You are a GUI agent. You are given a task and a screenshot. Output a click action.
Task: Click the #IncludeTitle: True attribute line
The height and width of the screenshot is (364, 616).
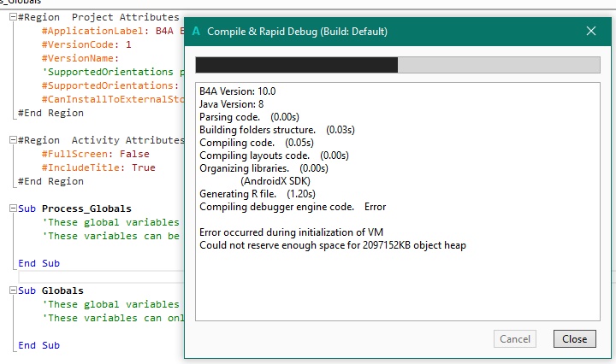click(x=99, y=168)
